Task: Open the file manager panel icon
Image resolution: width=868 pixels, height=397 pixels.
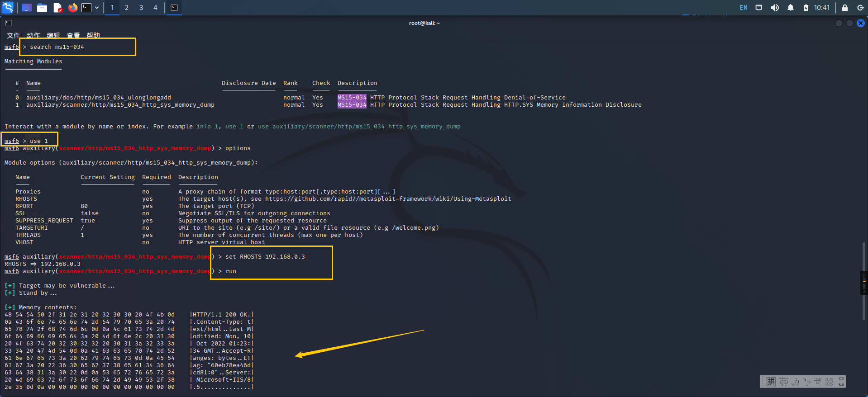Action: click(42, 8)
